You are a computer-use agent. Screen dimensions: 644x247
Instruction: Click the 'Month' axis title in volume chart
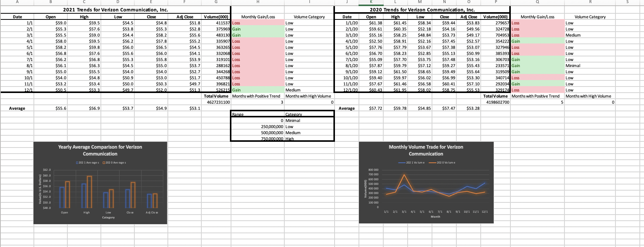[x=435, y=217]
